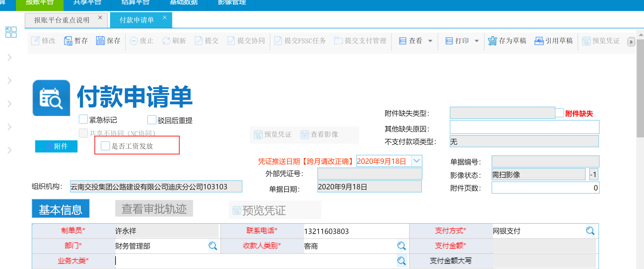Click search icon in 部门 field

tap(213, 246)
